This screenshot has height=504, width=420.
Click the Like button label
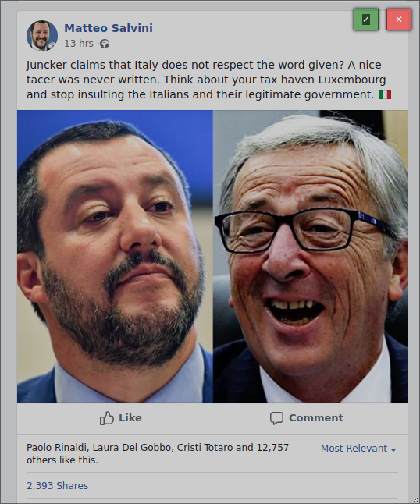pos(130,418)
